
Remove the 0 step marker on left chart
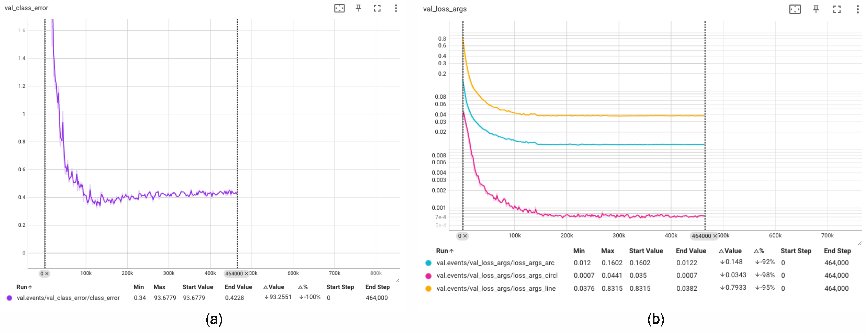[47, 273]
